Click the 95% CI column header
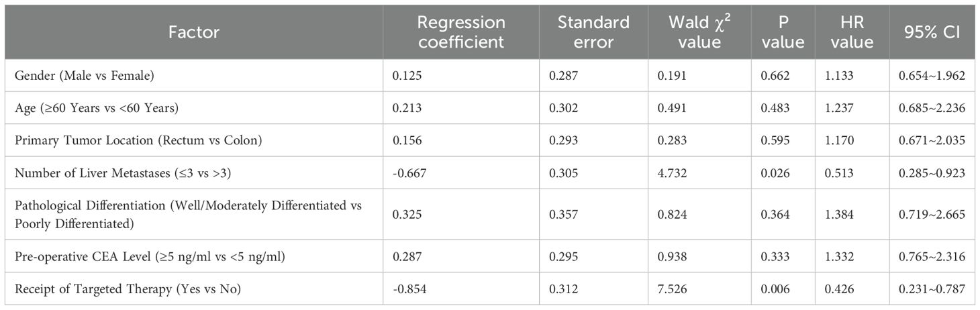980x310 pixels. [932, 32]
